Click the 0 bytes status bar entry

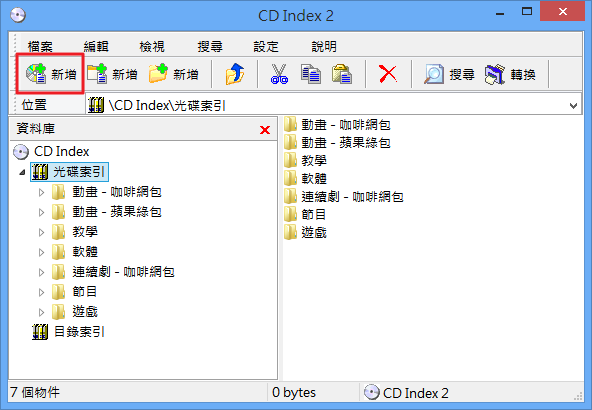coord(294,393)
